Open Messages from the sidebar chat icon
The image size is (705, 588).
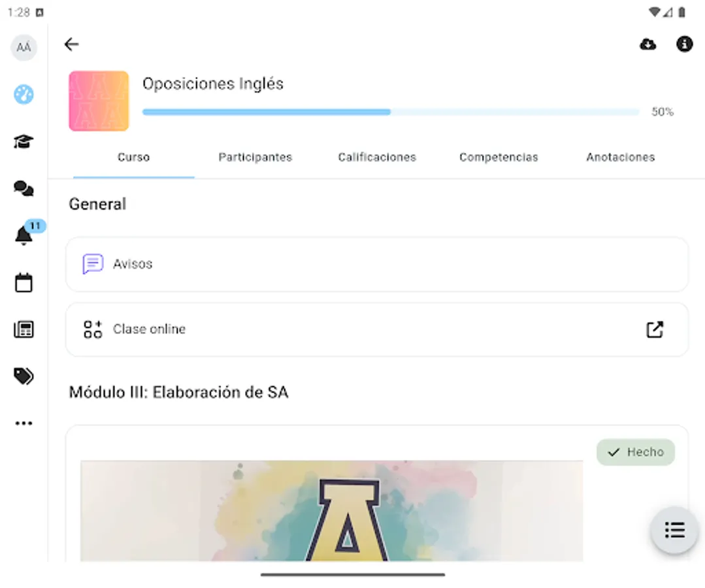(24, 189)
